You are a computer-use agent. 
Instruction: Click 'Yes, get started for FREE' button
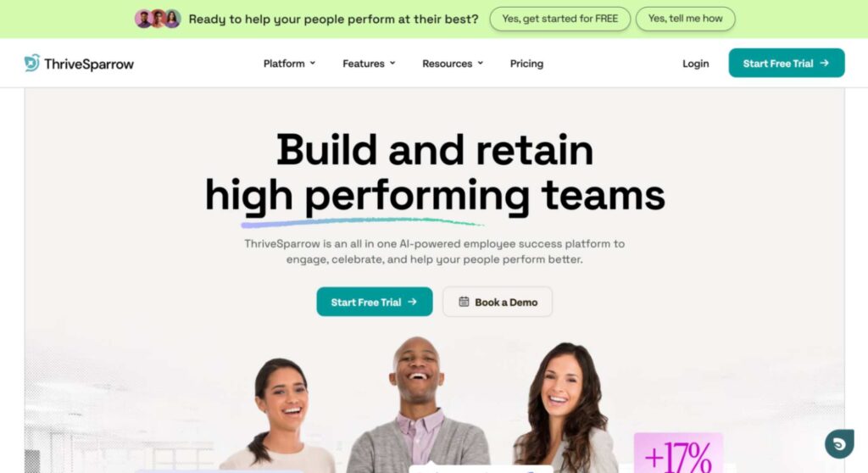559,19
